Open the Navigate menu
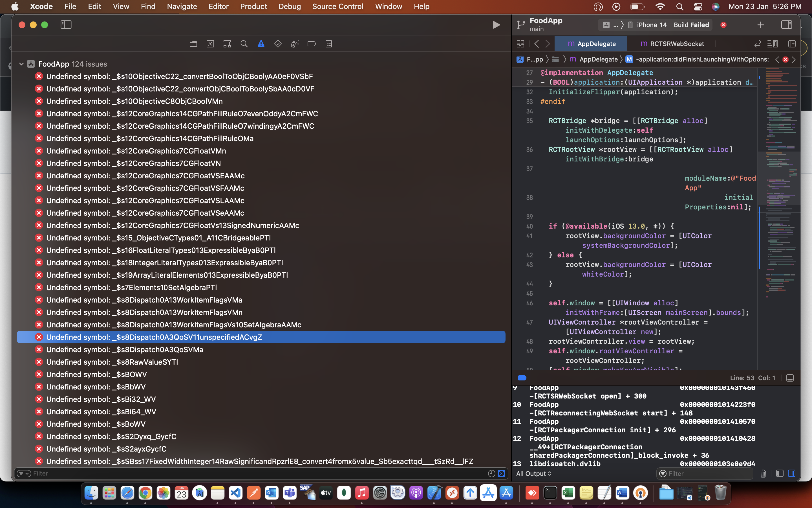The image size is (812, 508). pyautogui.click(x=182, y=6)
